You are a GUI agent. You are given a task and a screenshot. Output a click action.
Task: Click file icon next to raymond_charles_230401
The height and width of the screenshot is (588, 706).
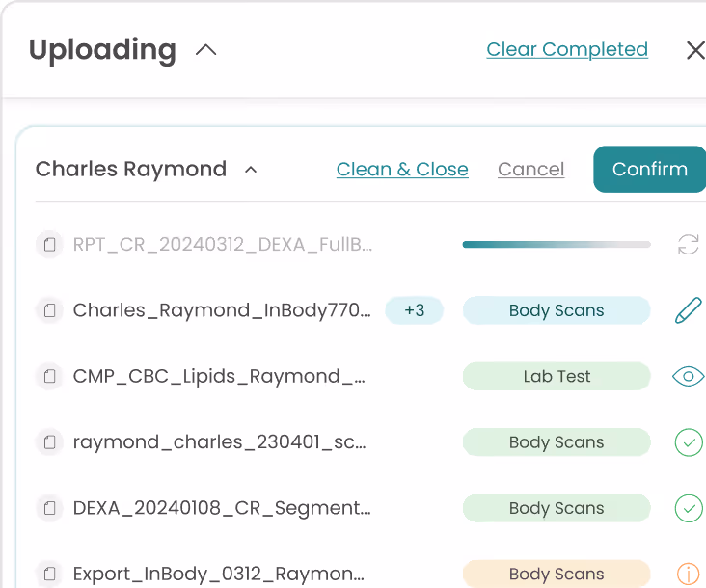[x=49, y=441]
